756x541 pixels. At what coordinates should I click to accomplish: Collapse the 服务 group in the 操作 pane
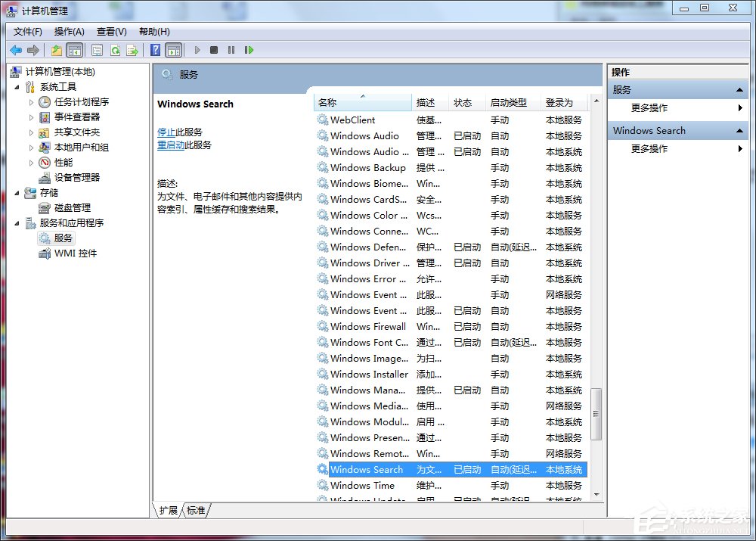click(x=739, y=89)
